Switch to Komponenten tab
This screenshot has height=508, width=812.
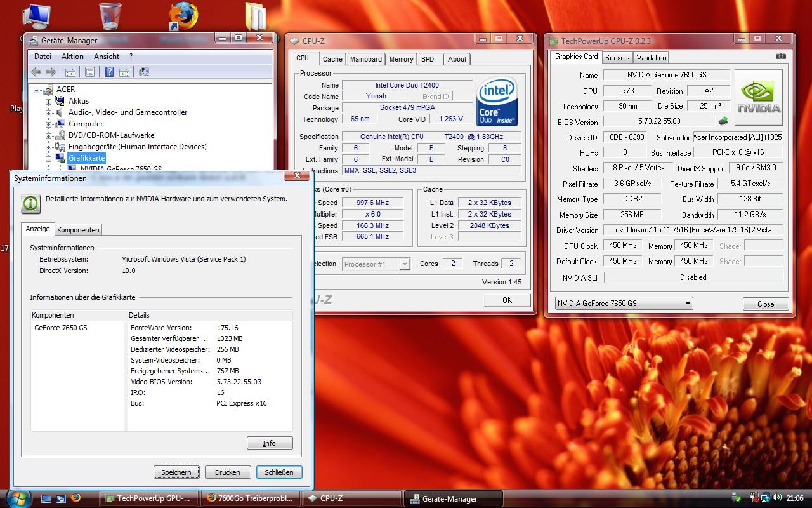coord(78,230)
